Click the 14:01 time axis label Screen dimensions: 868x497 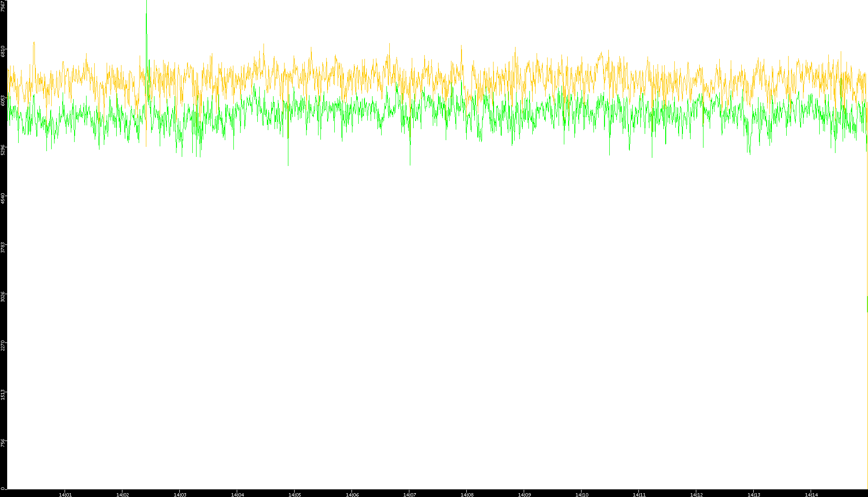[x=65, y=494]
